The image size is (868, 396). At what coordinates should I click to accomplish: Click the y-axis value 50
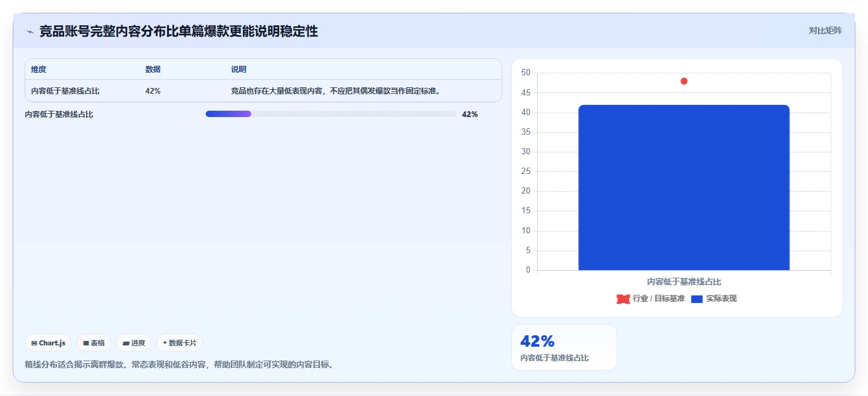click(526, 73)
